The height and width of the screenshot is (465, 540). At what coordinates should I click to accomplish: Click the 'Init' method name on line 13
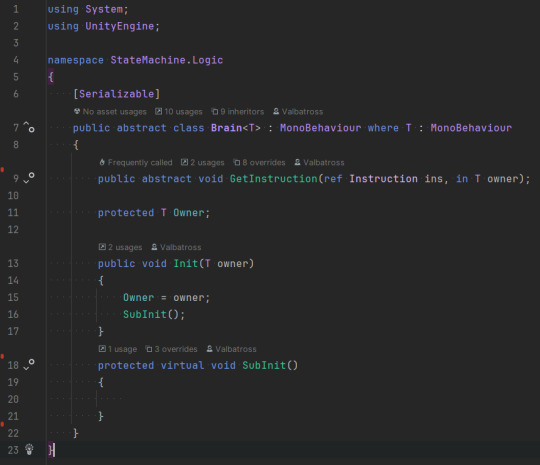coord(186,263)
